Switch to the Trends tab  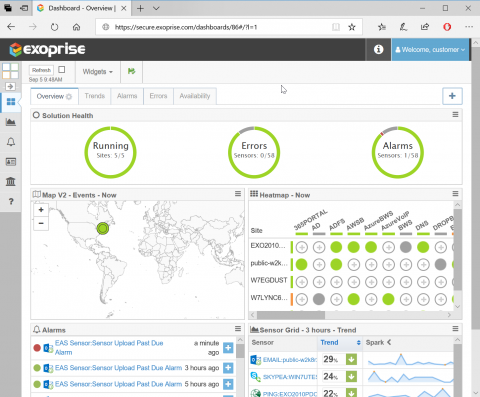[95, 96]
